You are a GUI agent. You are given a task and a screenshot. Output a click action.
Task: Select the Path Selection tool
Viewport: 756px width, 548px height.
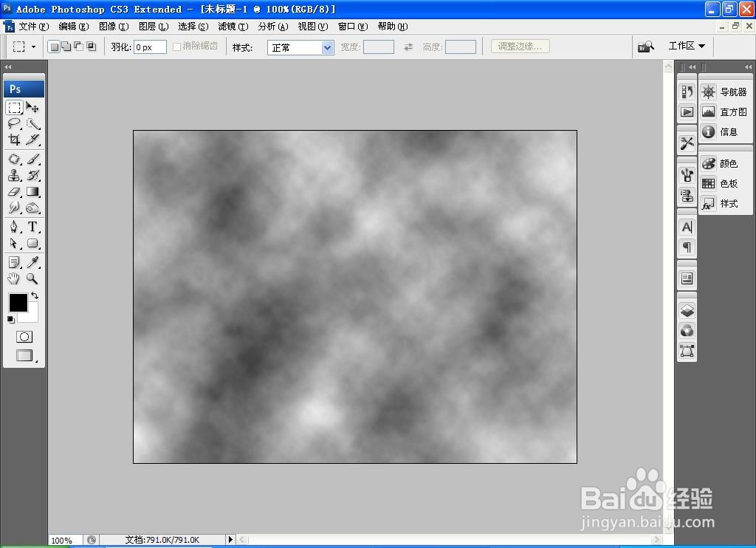pos(15,243)
